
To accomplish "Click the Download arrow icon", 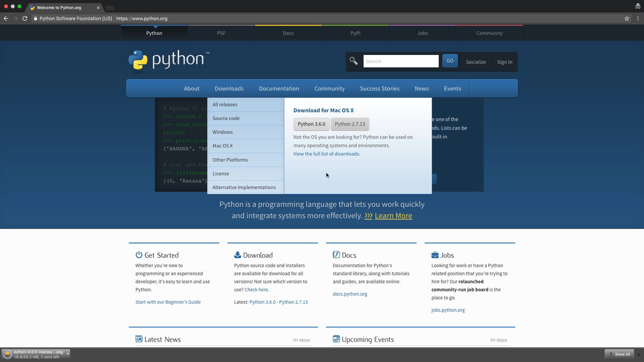I will click(x=238, y=255).
